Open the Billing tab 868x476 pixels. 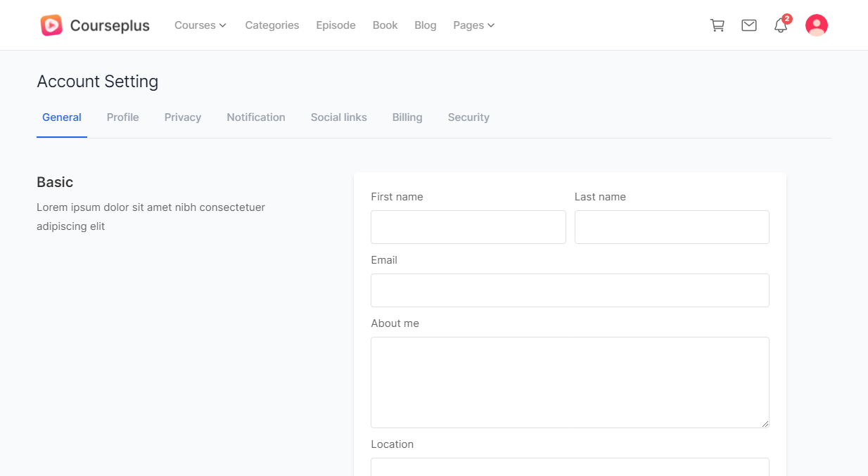pos(407,117)
